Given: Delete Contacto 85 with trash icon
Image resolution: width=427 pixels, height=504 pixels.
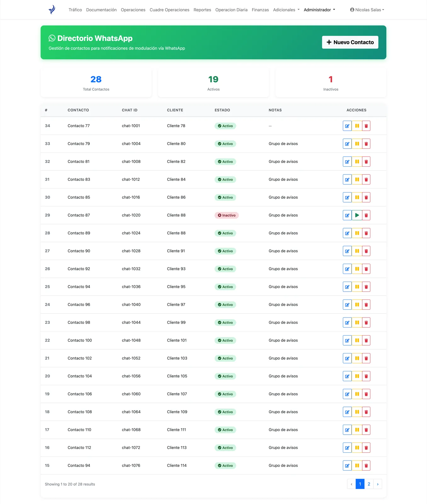Looking at the screenshot, I should 366,198.
